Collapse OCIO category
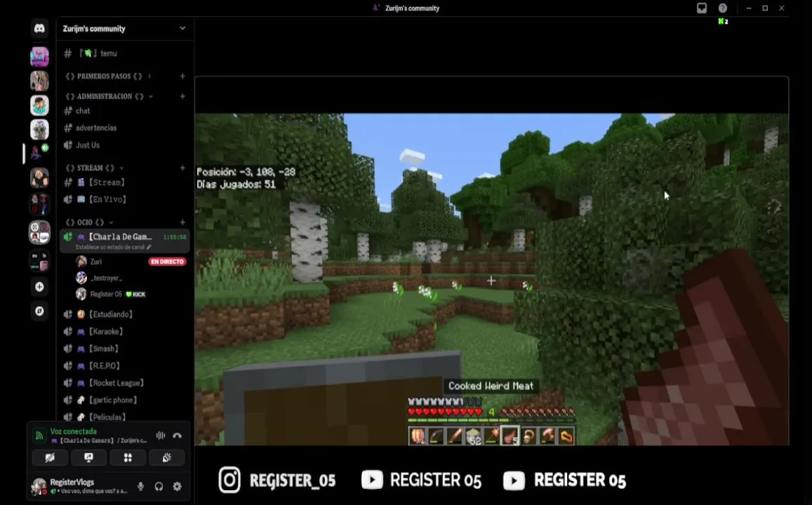 (90, 222)
